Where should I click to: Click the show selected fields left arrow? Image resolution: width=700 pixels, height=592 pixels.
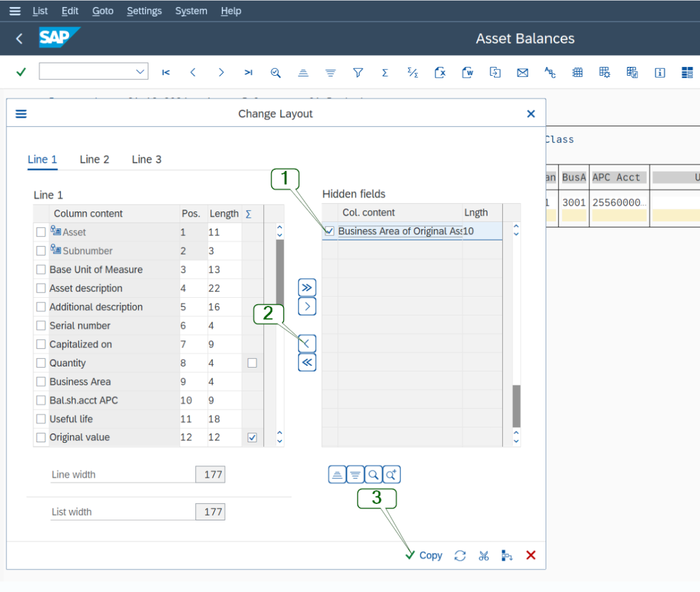307,343
